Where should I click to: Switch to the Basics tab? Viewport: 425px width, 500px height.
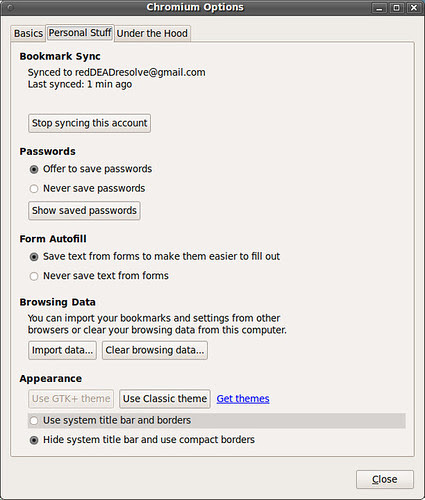[x=28, y=33]
